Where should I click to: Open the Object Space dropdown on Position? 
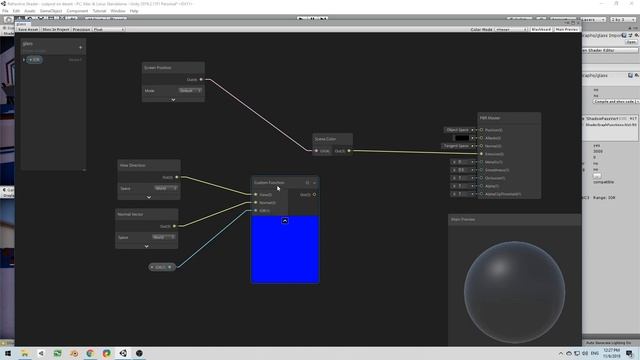[459, 130]
